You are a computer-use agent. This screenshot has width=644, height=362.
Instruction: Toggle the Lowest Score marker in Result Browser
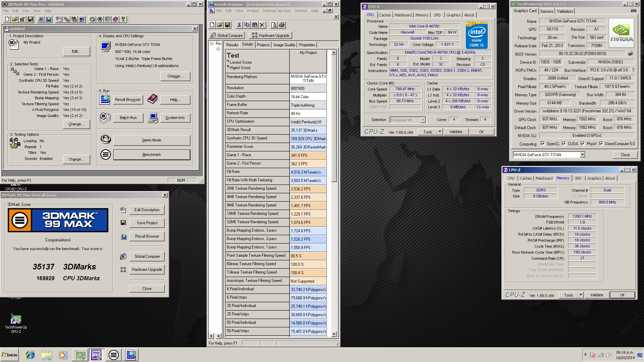click(228, 62)
